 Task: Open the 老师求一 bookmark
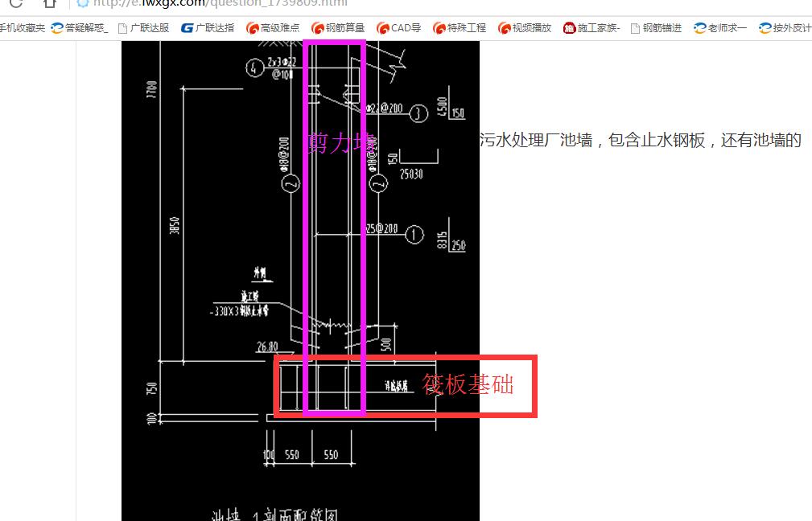point(720,28)
